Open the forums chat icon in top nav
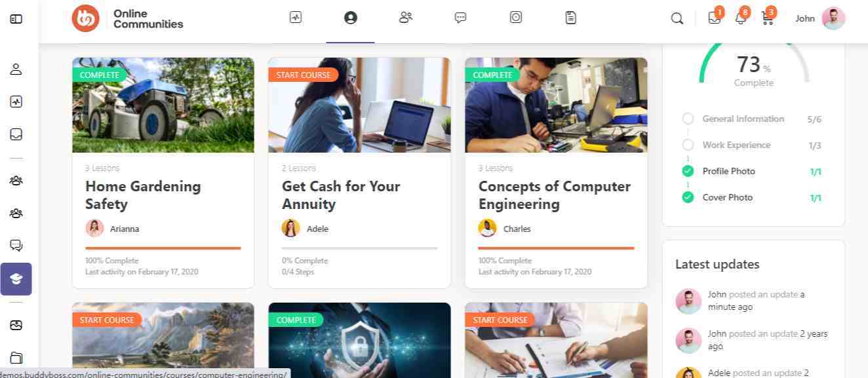 461,18
